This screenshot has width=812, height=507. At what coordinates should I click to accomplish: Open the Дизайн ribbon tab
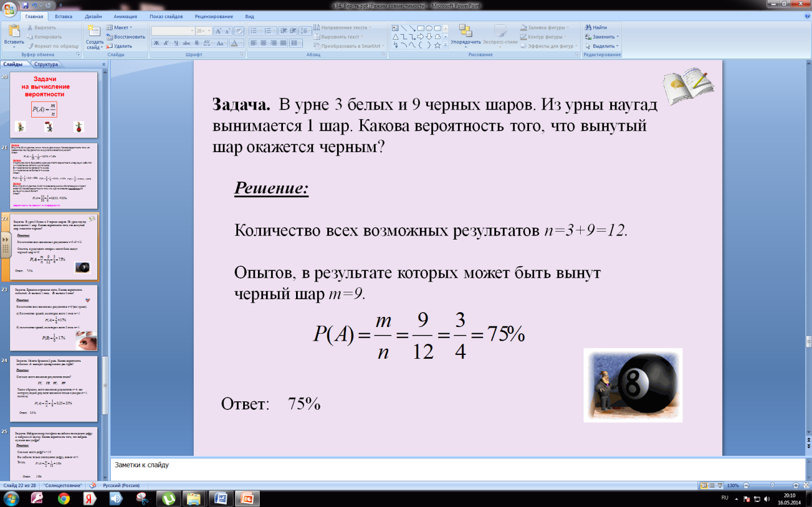point(93,16)
